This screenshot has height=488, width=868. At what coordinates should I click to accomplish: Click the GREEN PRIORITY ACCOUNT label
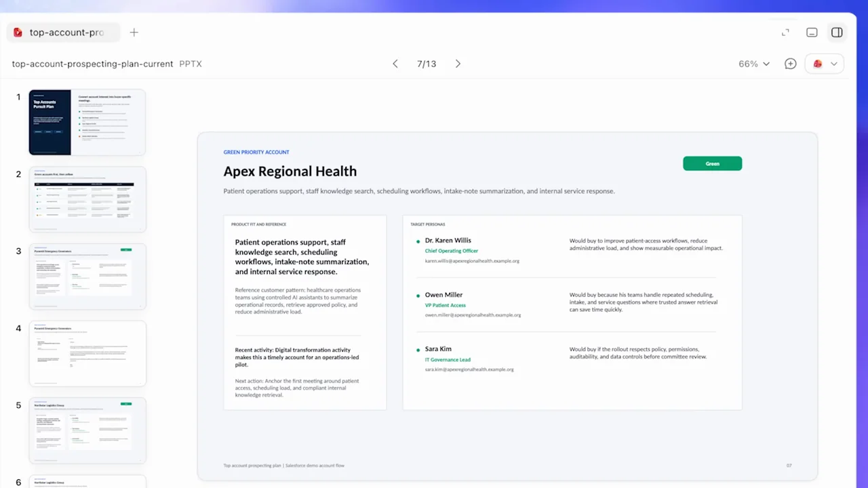coord(256,152)
